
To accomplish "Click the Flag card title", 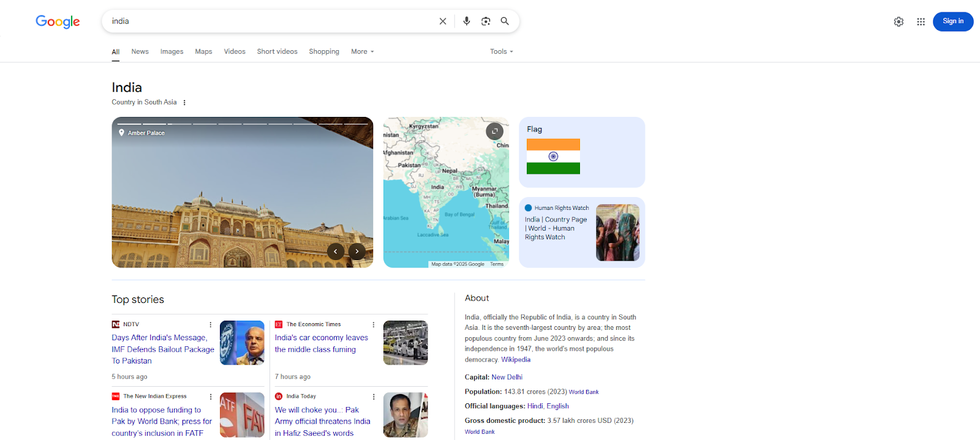I will tap(534, 130).
